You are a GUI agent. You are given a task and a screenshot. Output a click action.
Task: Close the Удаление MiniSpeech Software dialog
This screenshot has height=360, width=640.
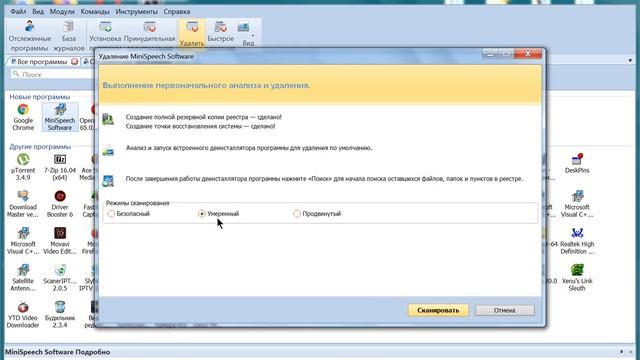(527, 54)
